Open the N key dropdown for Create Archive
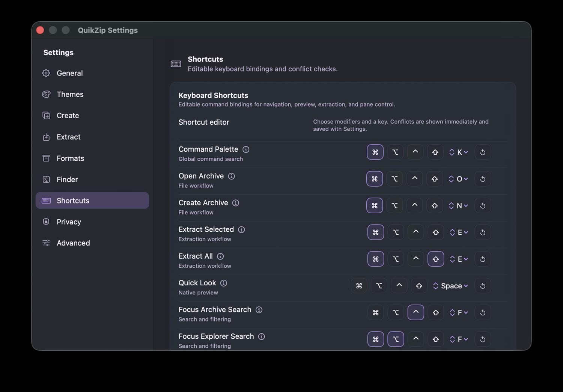 coord(458,205)
